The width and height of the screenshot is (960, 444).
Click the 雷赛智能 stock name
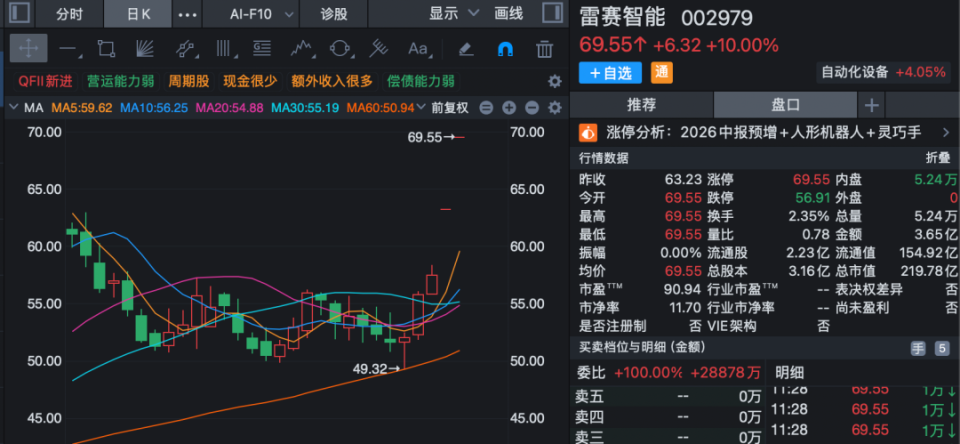point(622,17)
